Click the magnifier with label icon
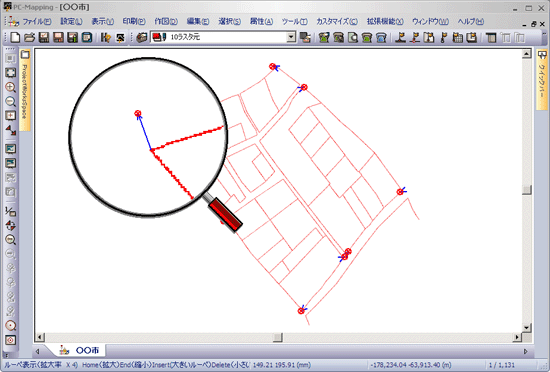The height and width of the screenshot is (372, 550). (11, 239)
